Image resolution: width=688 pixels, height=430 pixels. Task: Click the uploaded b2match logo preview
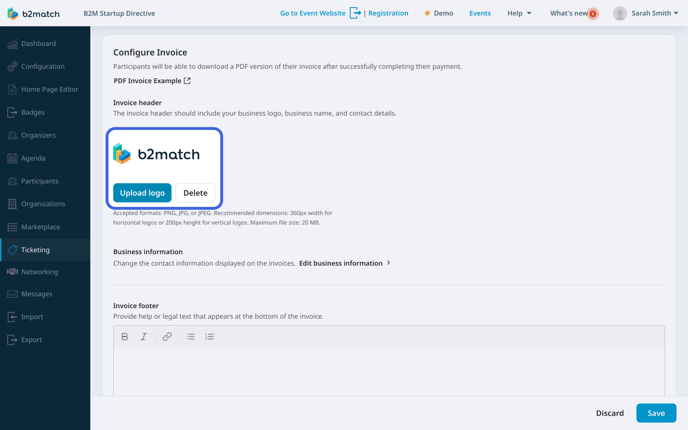point(157,154)
